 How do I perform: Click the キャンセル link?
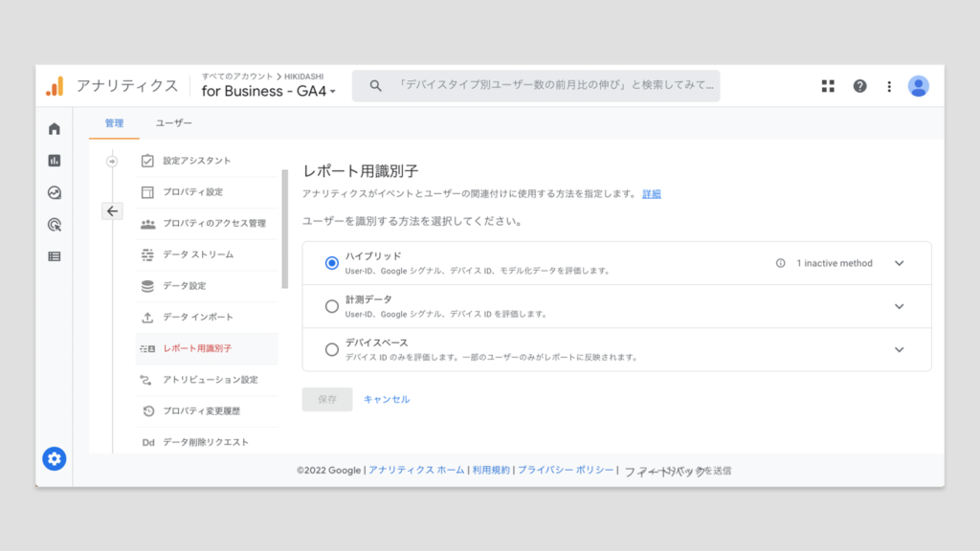pos(387,399)
